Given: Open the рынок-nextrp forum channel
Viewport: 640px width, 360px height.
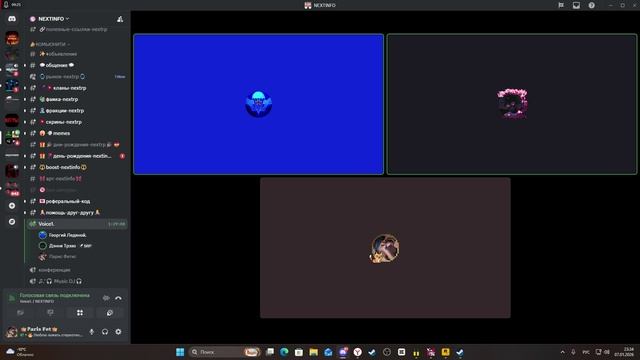Looking at the screenshot, I should coord(61,77).
